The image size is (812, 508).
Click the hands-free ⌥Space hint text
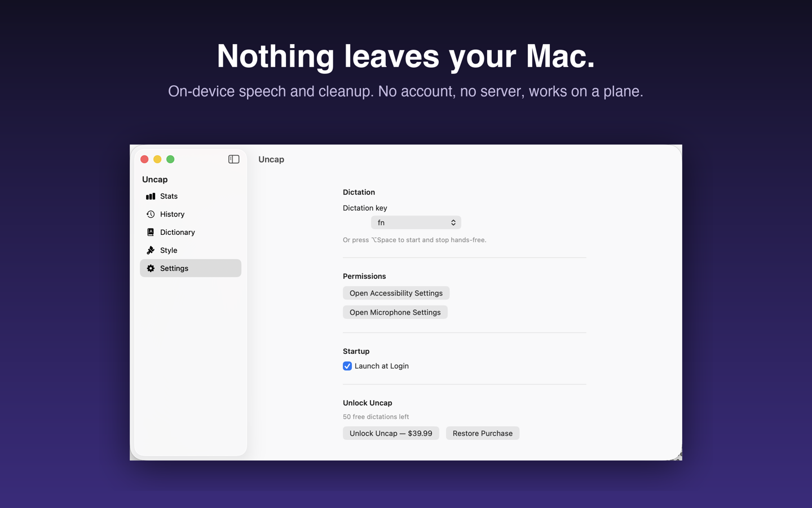[x=414, y=240]
